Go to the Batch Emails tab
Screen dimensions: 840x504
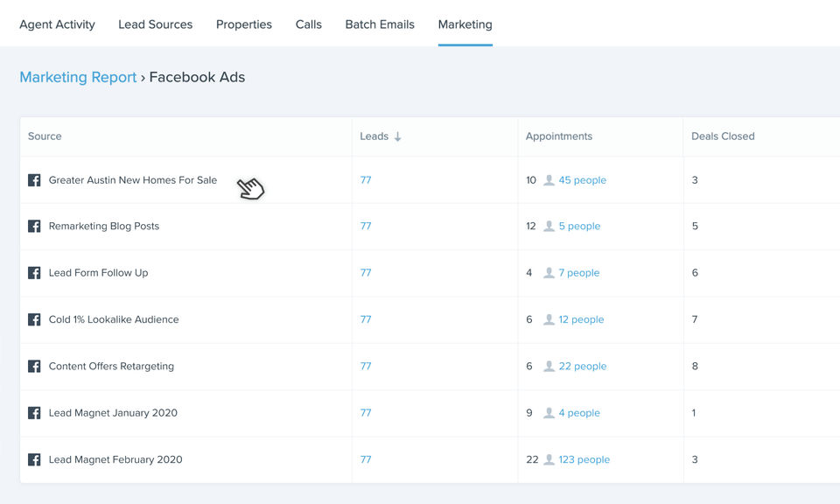[x=380, y=24]
